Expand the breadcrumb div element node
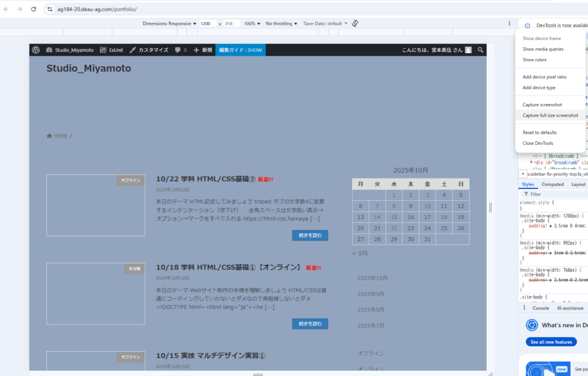 tap(531, 162)
